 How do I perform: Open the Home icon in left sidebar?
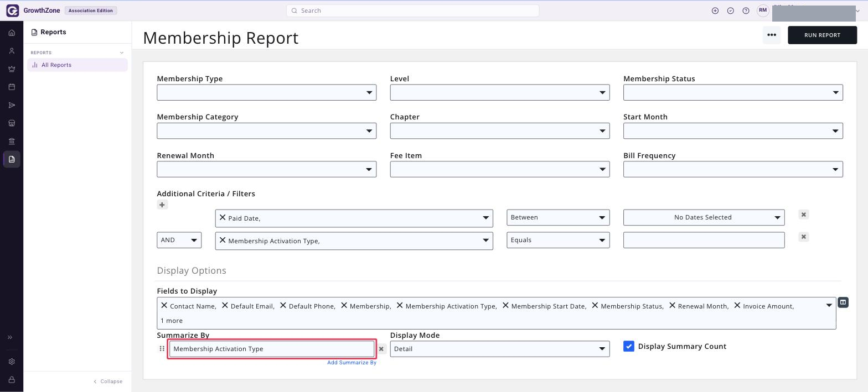pos(12,33)
